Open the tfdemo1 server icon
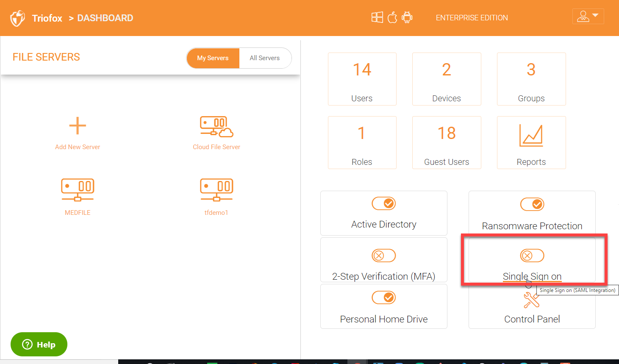The height and width of the screenshot is (364, 619). pos(217,190)
